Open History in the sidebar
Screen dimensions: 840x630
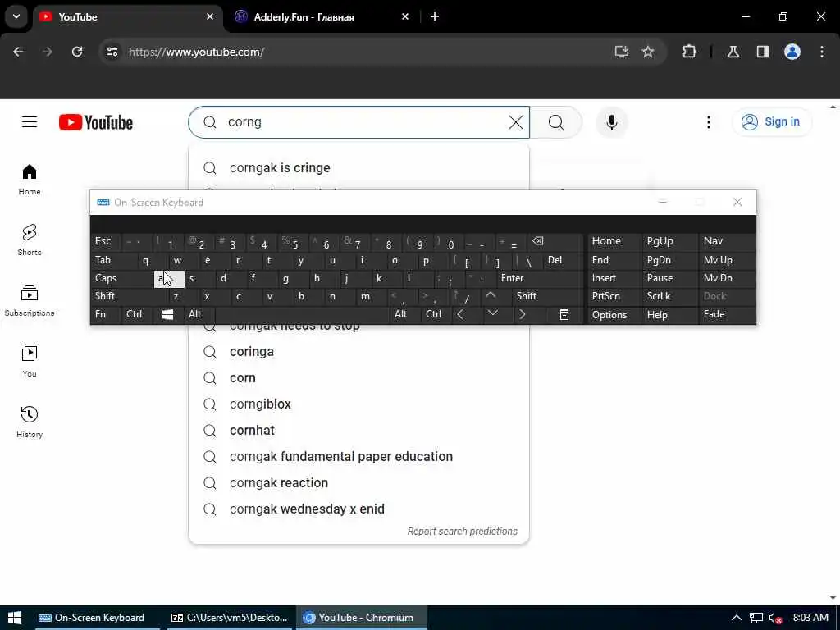click(30, 422)
